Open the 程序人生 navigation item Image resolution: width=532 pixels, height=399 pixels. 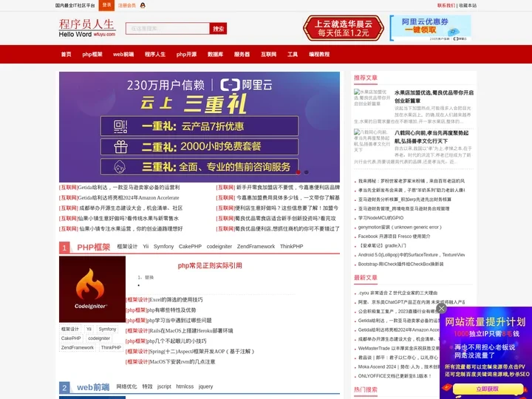[155, 54]
